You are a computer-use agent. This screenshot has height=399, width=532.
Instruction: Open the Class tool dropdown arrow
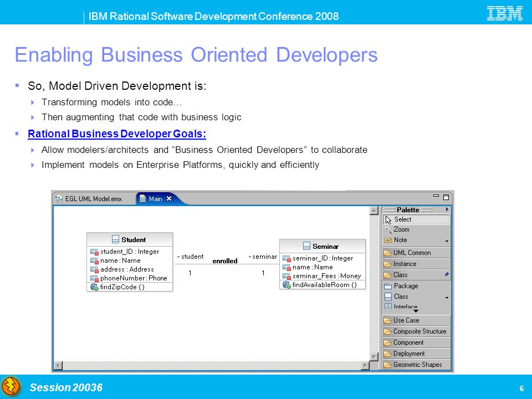click(x=447, y=298)
